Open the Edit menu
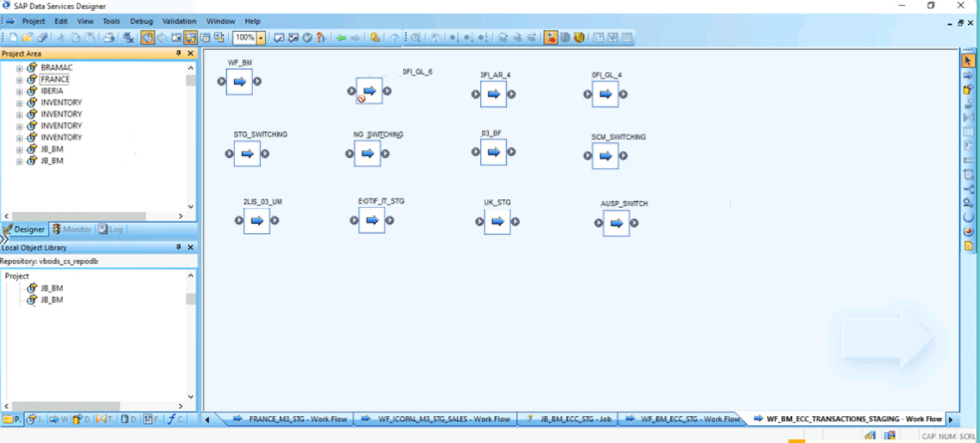 61,21
